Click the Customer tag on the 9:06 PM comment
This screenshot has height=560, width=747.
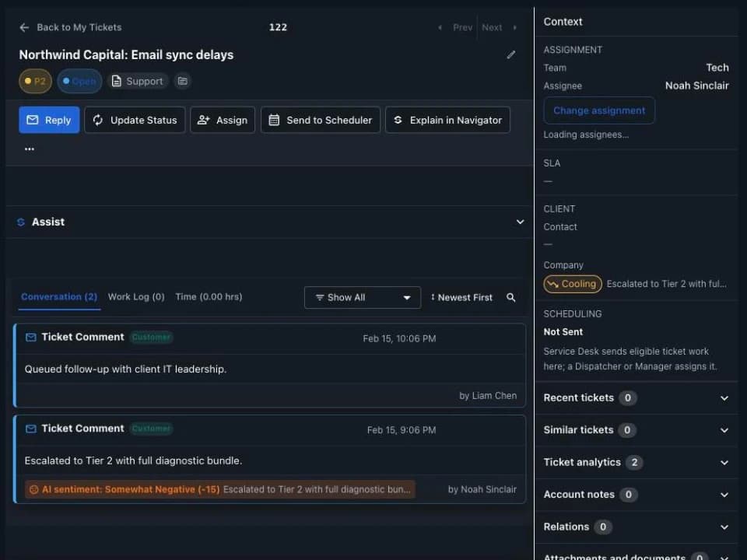coord(151,429)
